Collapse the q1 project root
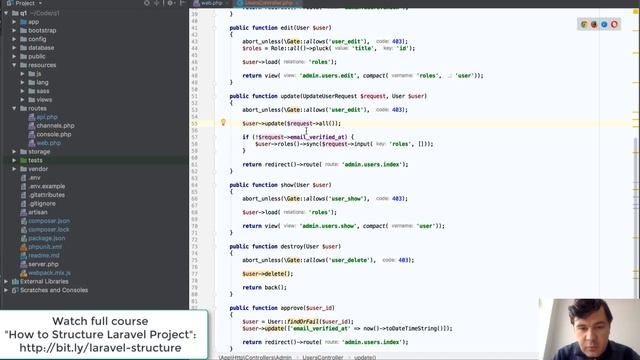The height and width of the screenshot is (360, 640). click(x=6, y=13)
